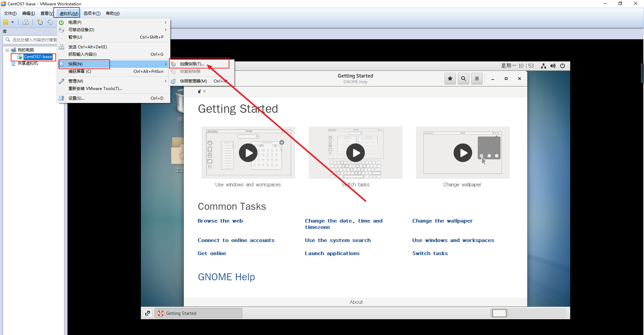Open 设置(S)... from the VM menu
644x335 pixels.
[x=113, y=98]
